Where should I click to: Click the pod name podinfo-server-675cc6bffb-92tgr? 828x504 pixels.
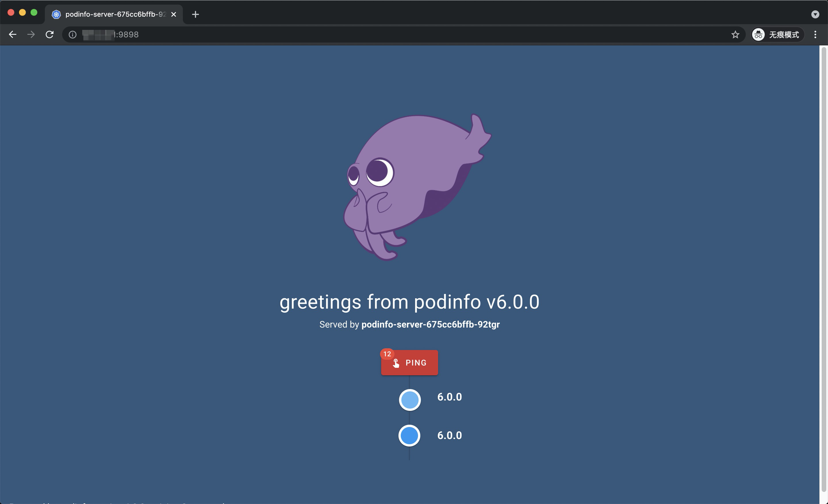(x=430, y=324)
